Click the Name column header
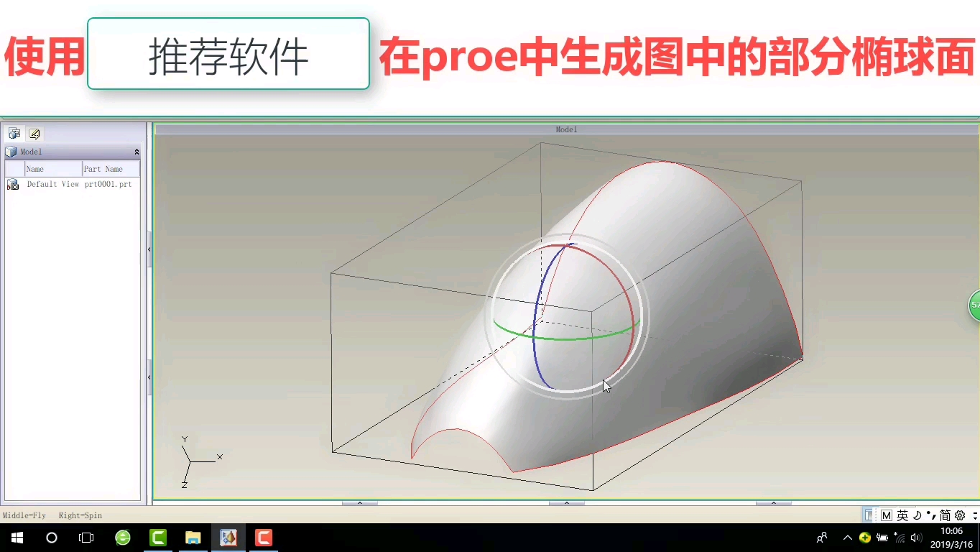This screenshot has height=552, width=980. coord(53,169)
